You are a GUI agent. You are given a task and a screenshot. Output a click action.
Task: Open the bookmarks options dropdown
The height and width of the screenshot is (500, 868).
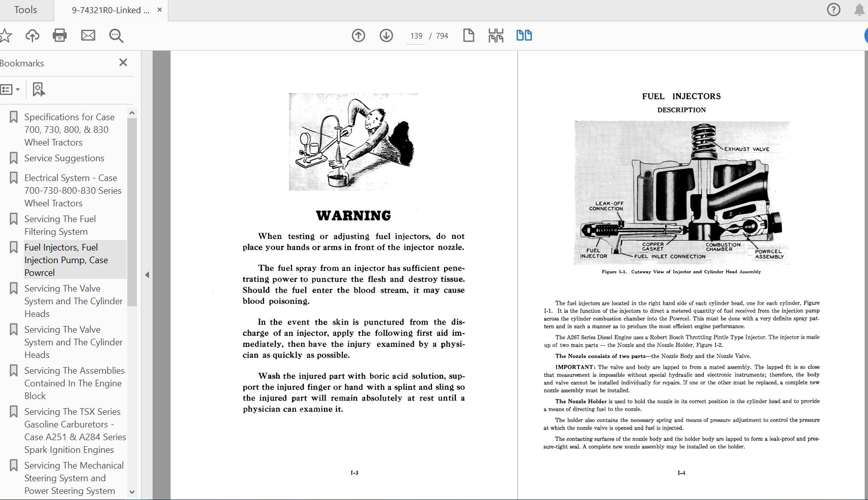click(10, 90)
